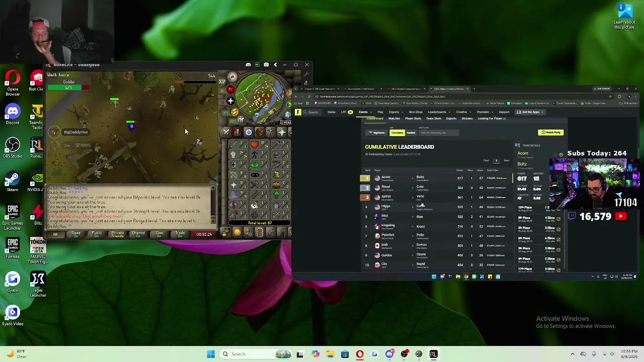Launch Gyazo Video from the desktop
Image resolution: width=644 pixels, height=362 pixels.
(13, 315)
